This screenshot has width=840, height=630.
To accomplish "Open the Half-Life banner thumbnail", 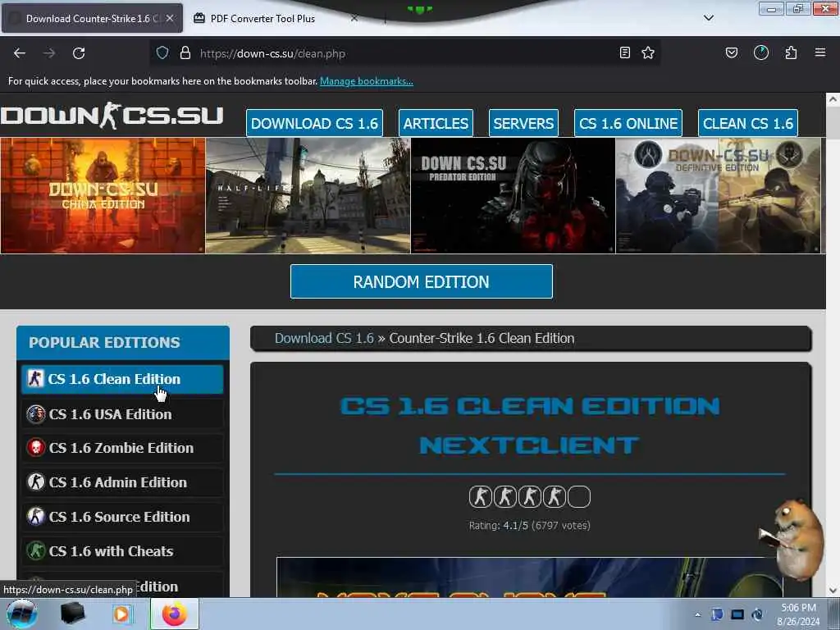I will (308, 195).
